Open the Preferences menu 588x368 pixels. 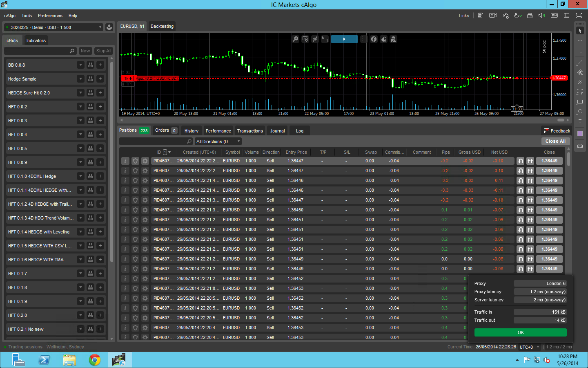tap(50, 16)
